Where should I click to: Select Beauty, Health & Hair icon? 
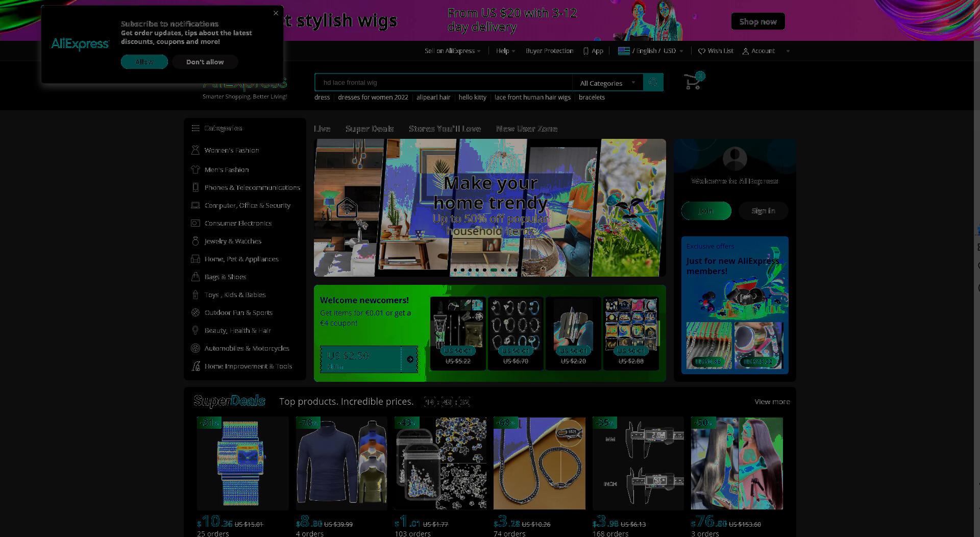pyautogui.click(x=195, y=330)
